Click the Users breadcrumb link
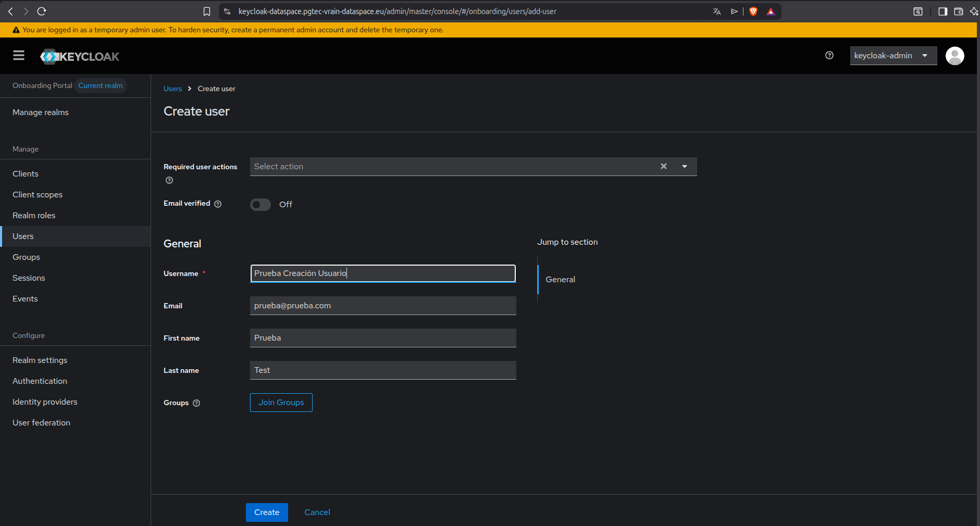 click(x=172, y=89)
